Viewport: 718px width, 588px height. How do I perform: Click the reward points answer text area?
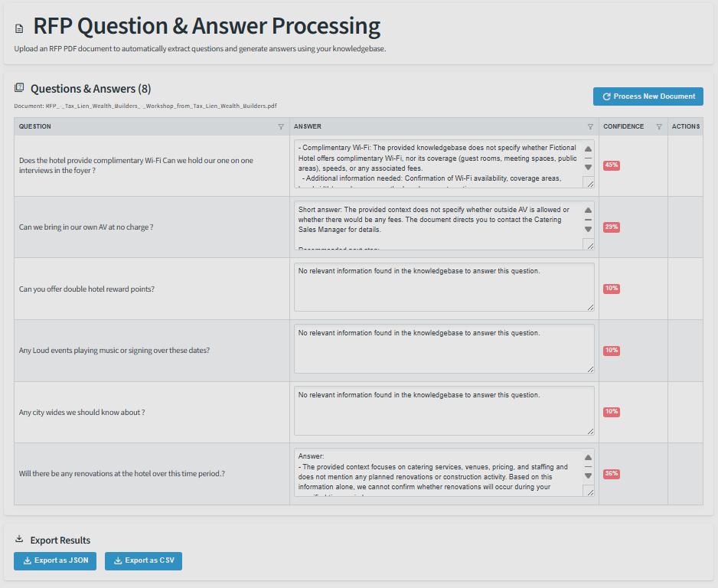point(444,287)
